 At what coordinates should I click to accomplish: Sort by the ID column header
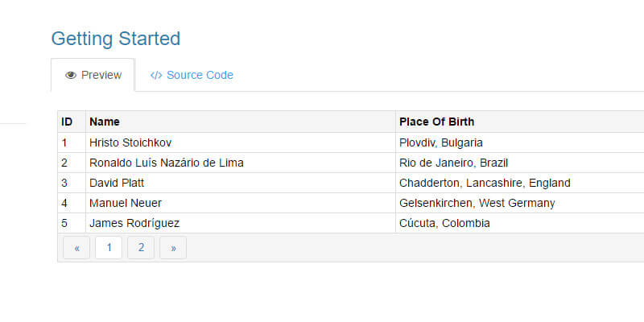pos(68,122)
